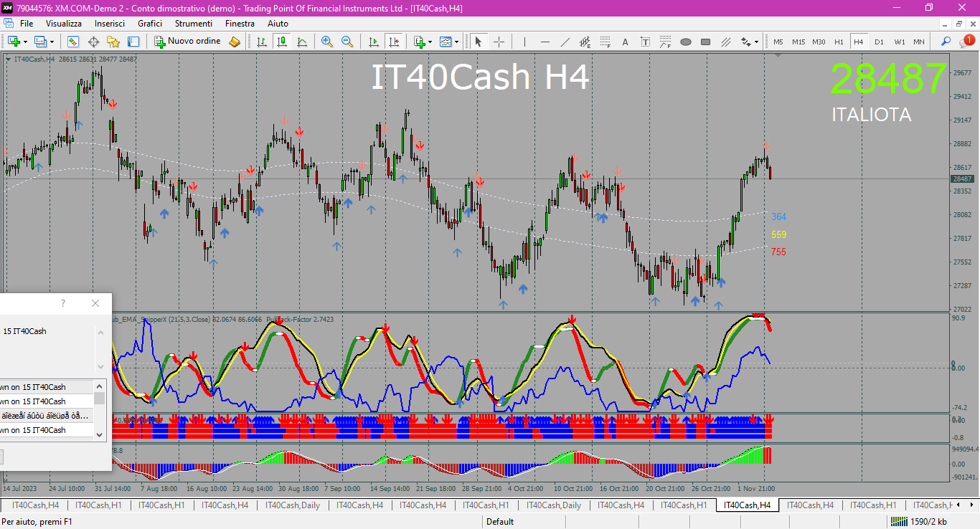Switch timeframe to M15
The height and width of the screenshot is (529, 980).
tap(798, 42)
